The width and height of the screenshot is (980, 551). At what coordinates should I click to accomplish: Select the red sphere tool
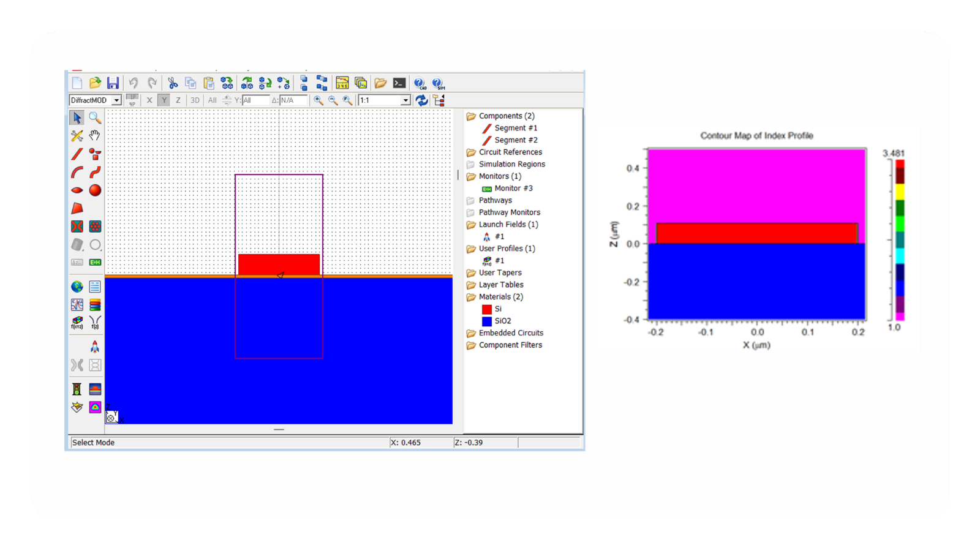tap(95, 190)
